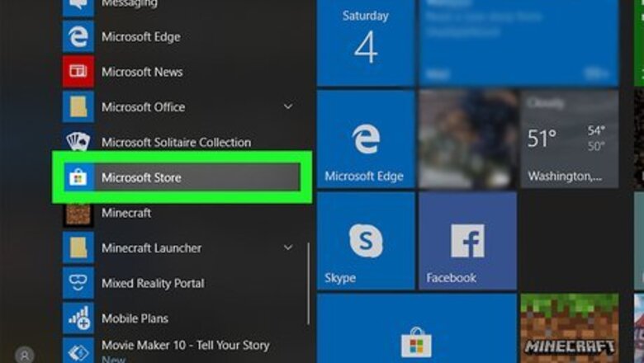
Task: Select Microsoft Edge text in app list
Action: [141, 37]
